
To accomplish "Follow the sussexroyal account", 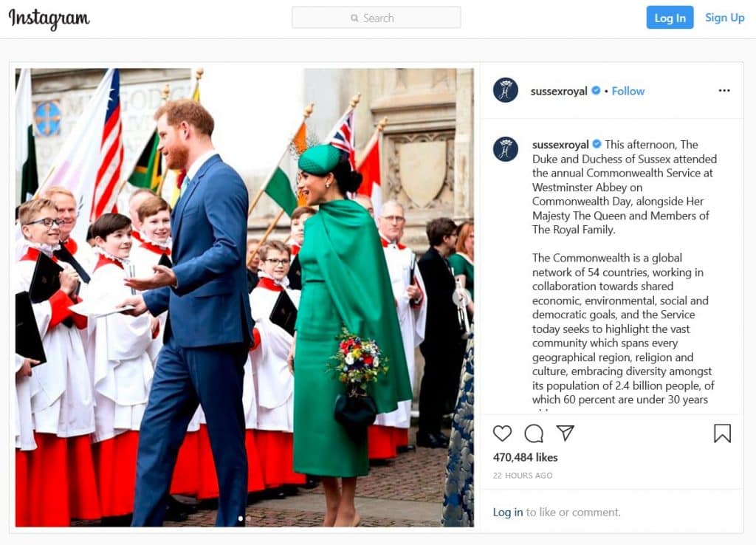I will pyautogui.click(x=628, y=91).
